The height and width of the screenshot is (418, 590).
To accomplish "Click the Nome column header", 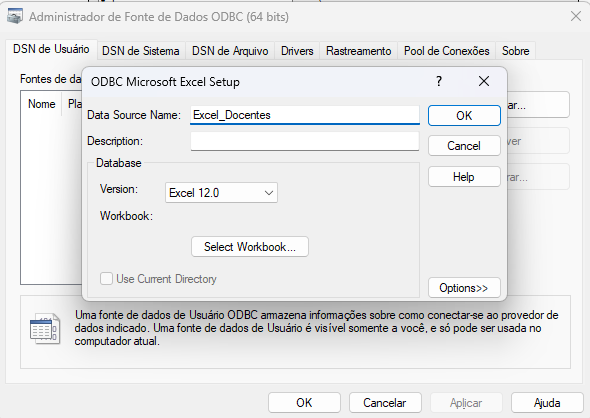I will [x=41, y=104].
